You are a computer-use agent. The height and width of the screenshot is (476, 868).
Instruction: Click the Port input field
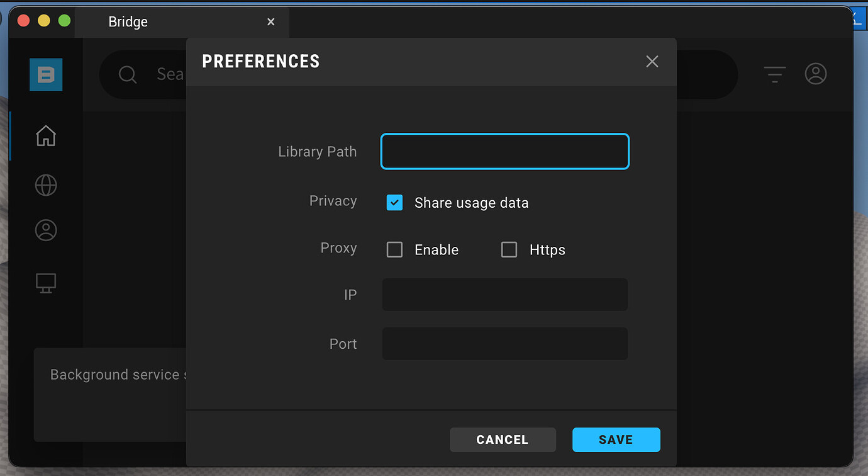[504, 344]
